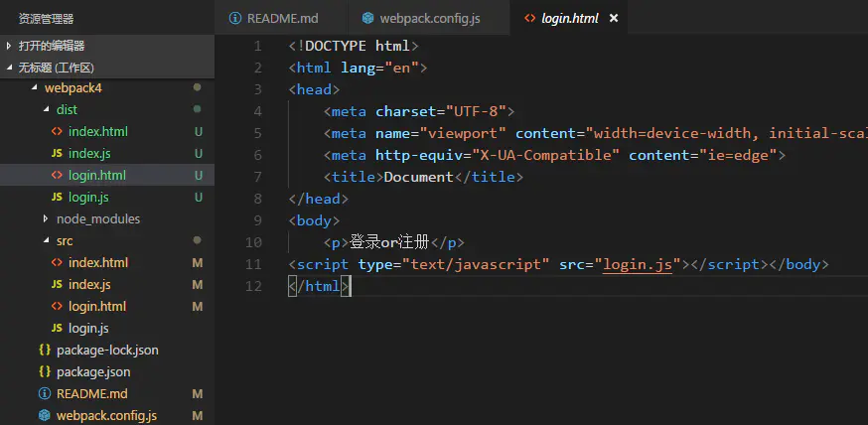The height and width of the screenshot is (425, 868).
Task: Click the cube icon on webpack.config.js tab
Action: coord(367,18)
